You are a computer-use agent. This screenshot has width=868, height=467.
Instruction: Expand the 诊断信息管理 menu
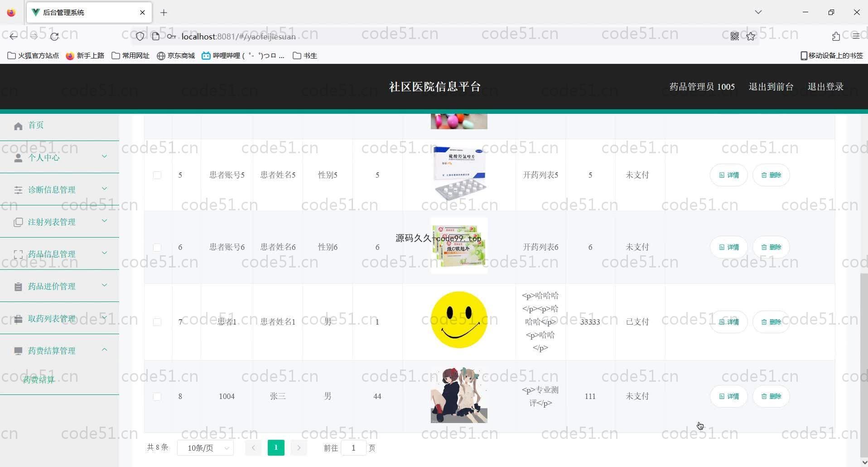point(59,190)
